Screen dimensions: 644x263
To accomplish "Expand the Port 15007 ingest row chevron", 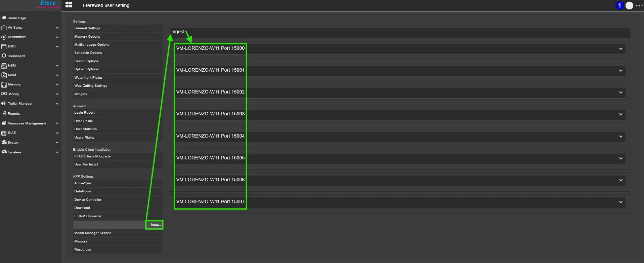I will (x=620, y=202).
